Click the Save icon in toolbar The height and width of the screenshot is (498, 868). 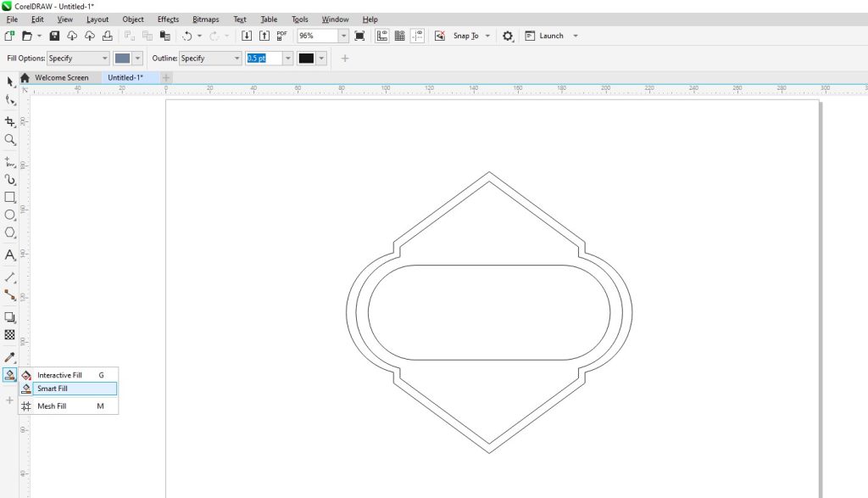[x=55, y=36]
